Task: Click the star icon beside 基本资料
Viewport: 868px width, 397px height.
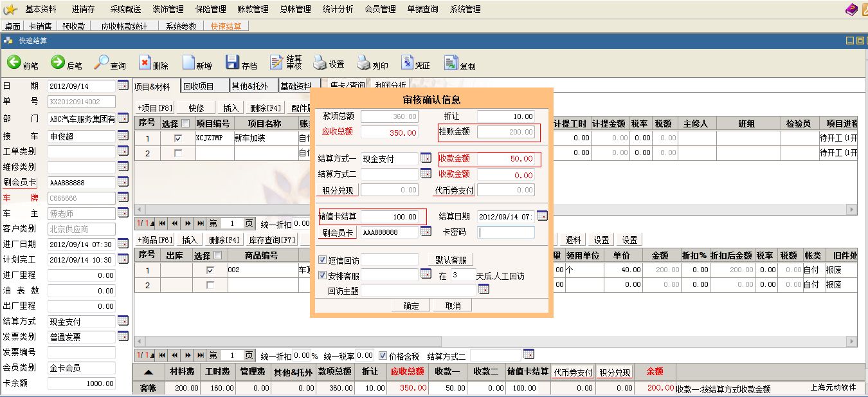Action: [10, 9]
